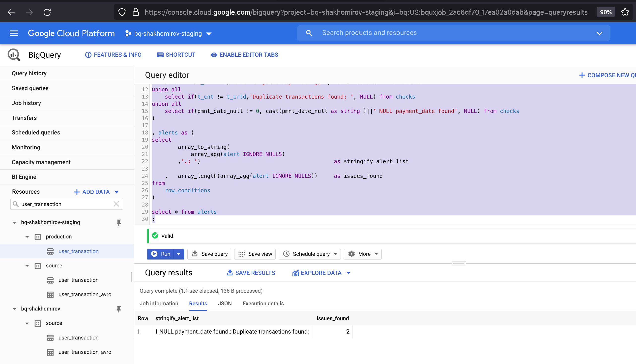This screenshot has height=364, width=636.
Task: Enable editor tabs
Action: [244, 55]
